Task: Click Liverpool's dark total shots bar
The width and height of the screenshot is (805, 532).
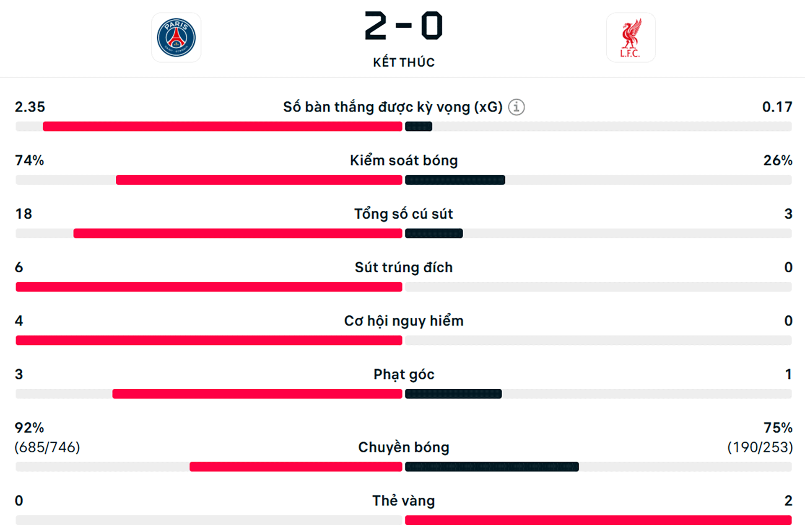Action: [x=434, y=233]
